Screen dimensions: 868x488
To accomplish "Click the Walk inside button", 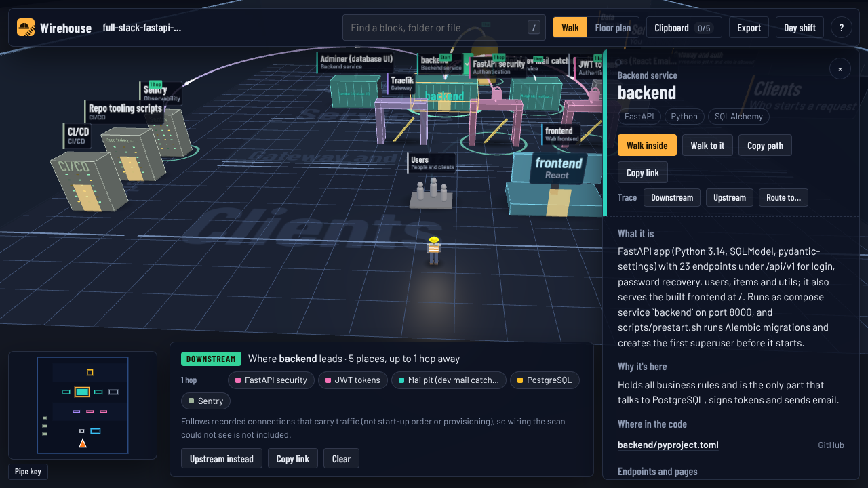I will [x=647, y=146].
